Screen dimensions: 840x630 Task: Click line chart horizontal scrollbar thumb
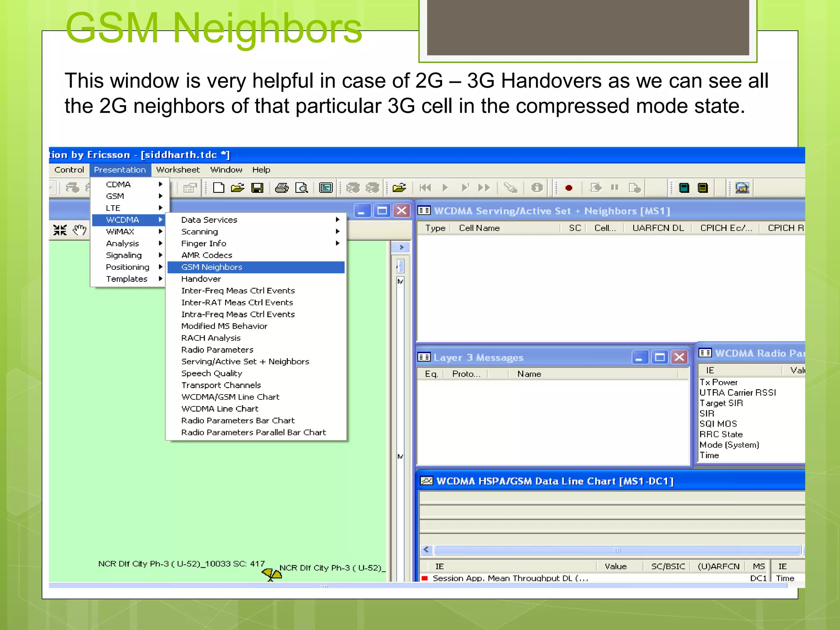click(617, 550)
